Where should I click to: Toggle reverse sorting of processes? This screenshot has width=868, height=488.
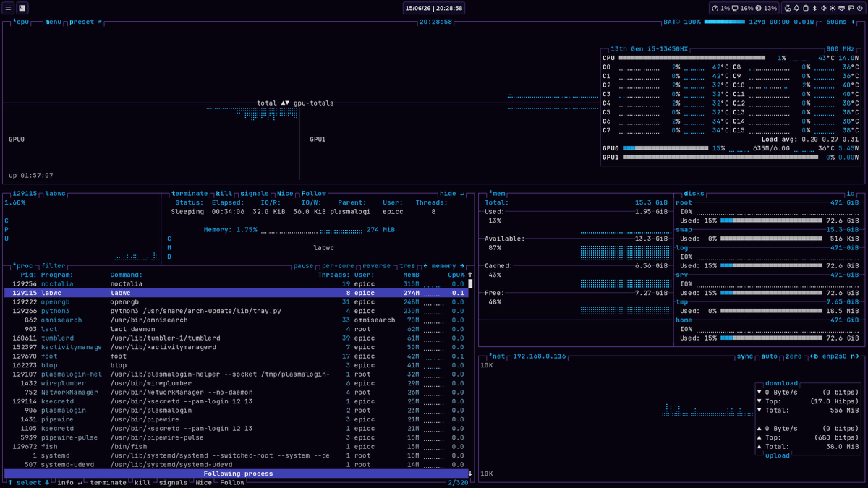click(x=376, y=266)
